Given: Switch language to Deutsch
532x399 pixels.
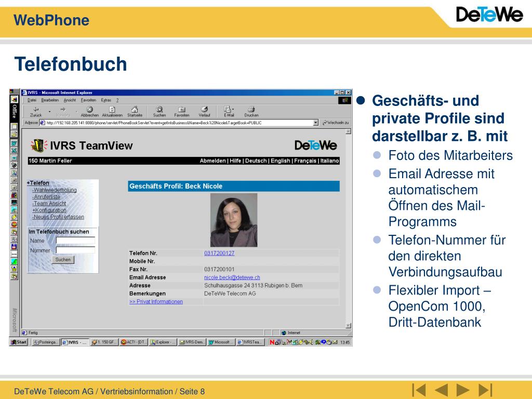Looking at the screenshot, I should [256, 161].
